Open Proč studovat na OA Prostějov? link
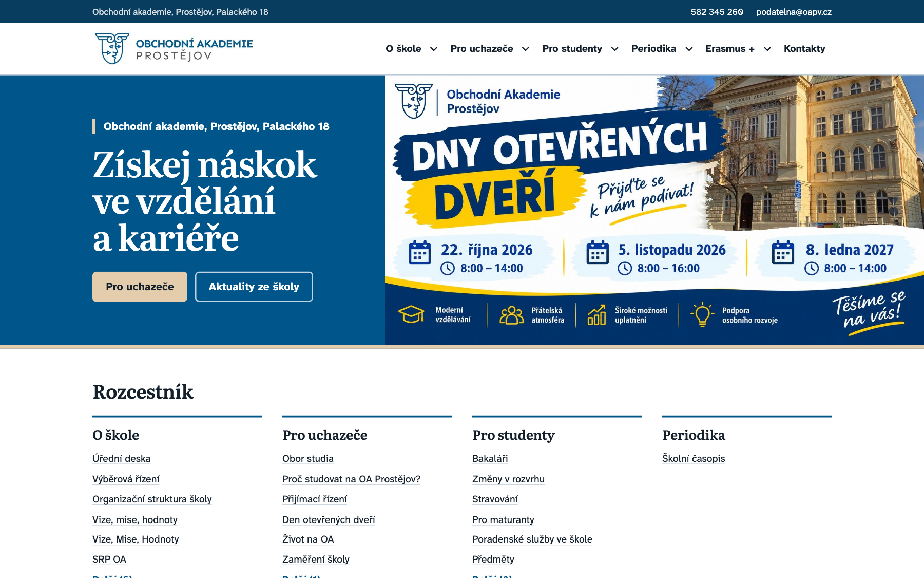 (351, 479)
